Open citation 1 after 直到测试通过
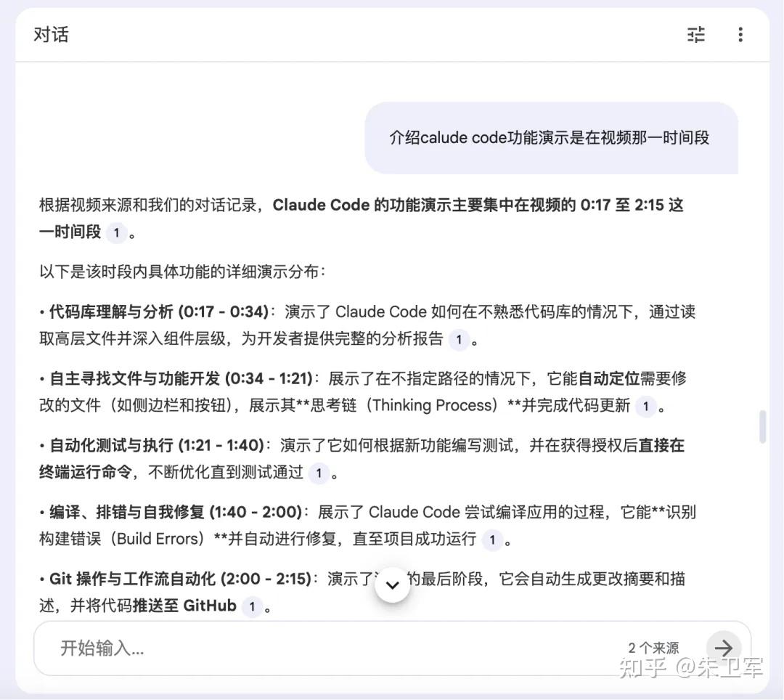The height and width of the screenshot is (700, 784). tap(319, 473)
